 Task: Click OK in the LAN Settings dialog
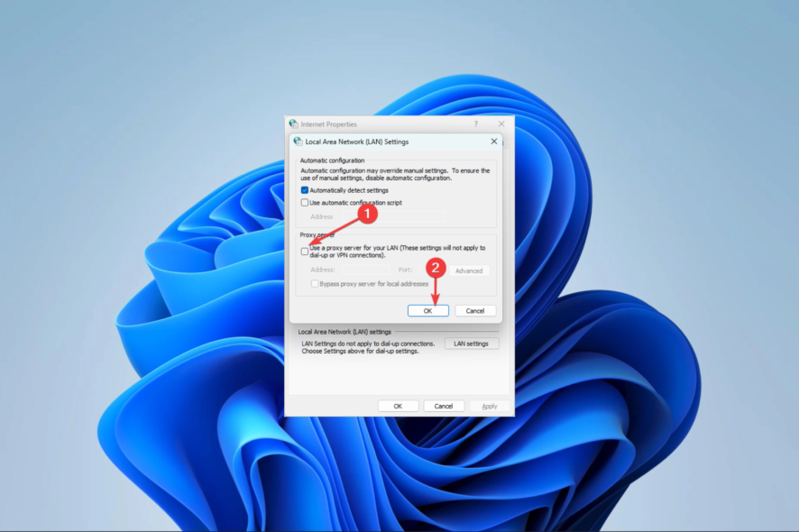tap(428, 310)
